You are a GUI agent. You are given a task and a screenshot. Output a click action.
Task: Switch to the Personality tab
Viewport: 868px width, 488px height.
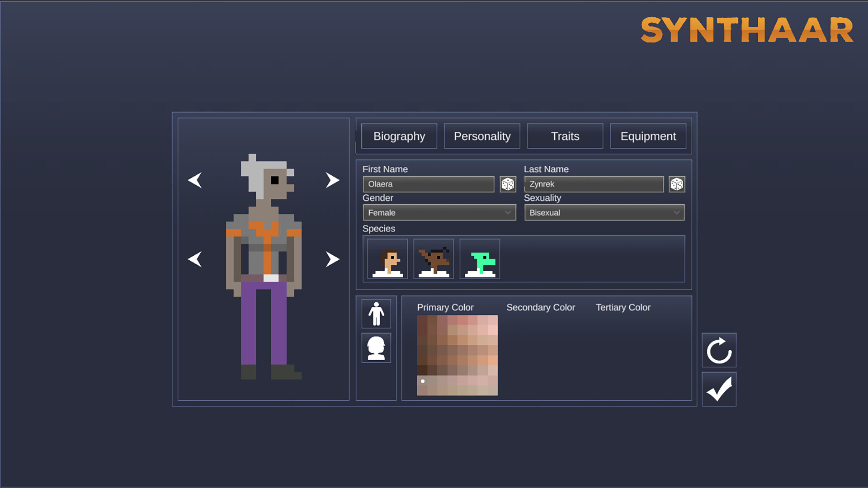(x=481, y=136)
